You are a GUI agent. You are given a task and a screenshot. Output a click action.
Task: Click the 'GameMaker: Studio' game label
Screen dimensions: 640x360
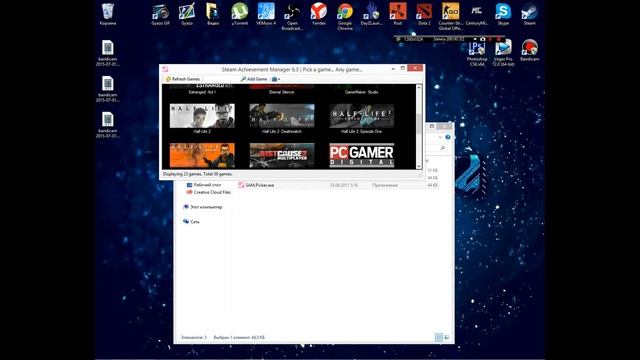pos(362,92)
